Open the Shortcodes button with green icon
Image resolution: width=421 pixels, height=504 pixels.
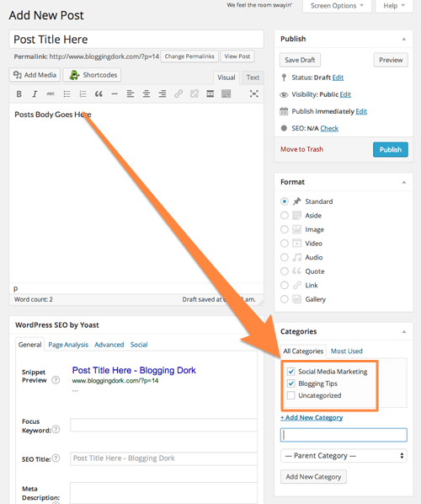pos(92,75)
